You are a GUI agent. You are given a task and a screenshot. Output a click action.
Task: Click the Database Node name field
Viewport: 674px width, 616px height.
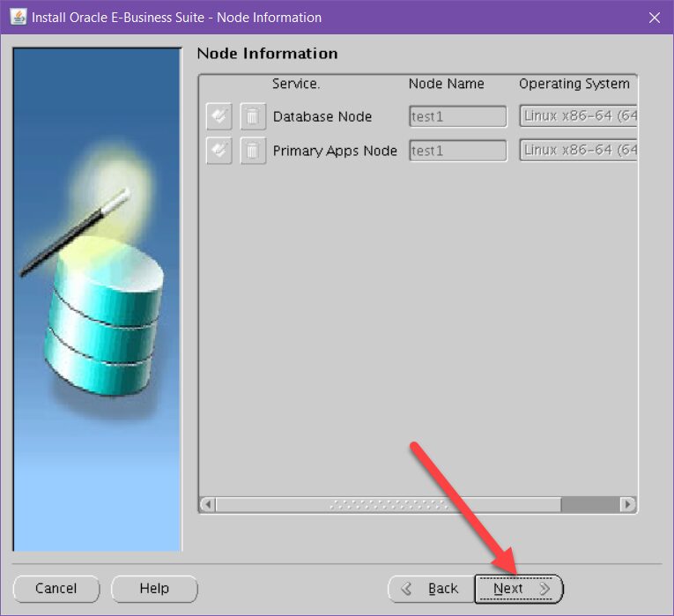(458, 116)
